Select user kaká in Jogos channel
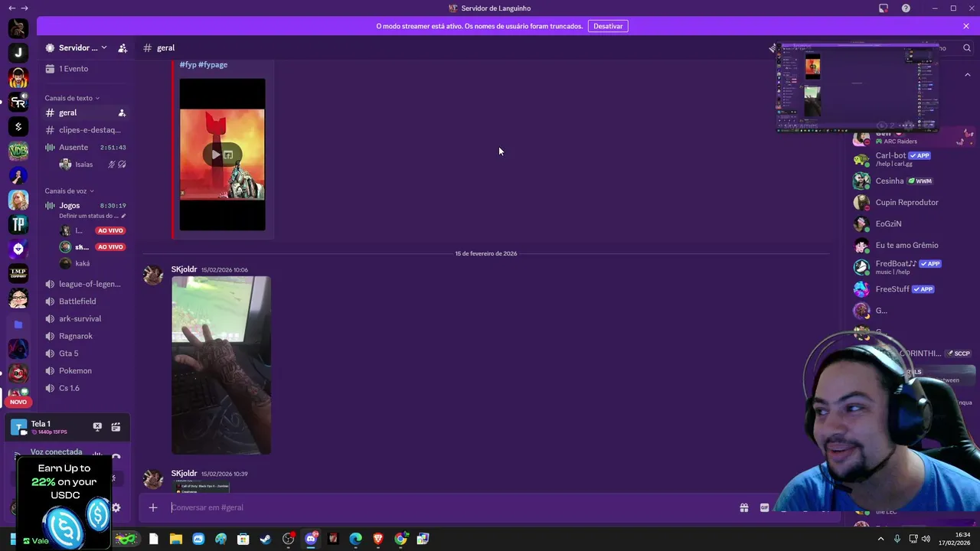This screenshot has height=551, width=980. point(82,263)
